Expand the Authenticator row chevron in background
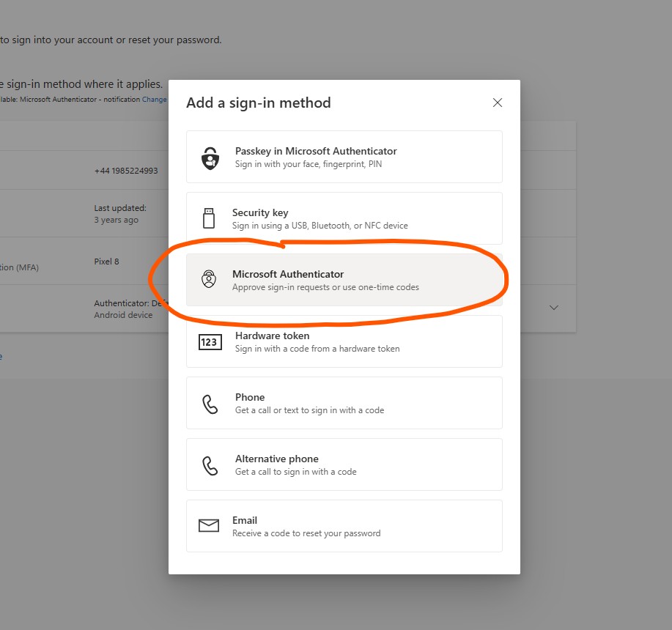Screen dimensions: 672x630 554,308
